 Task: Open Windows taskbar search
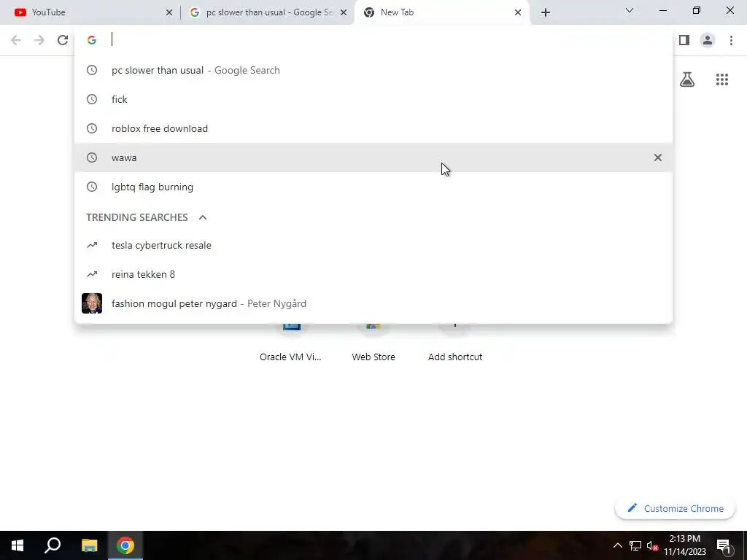[53, 545]
